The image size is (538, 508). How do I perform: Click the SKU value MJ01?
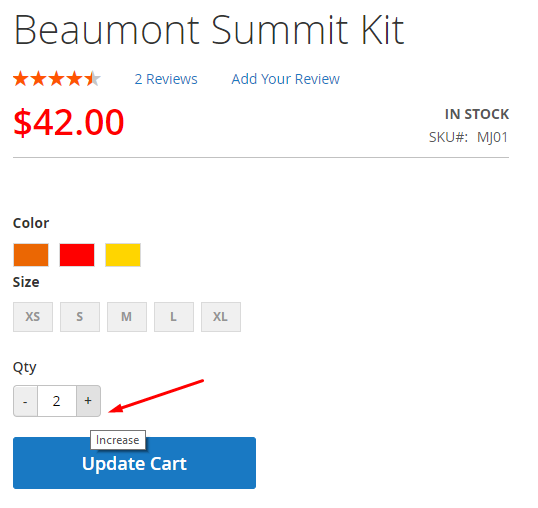click(x=492, y=138)
